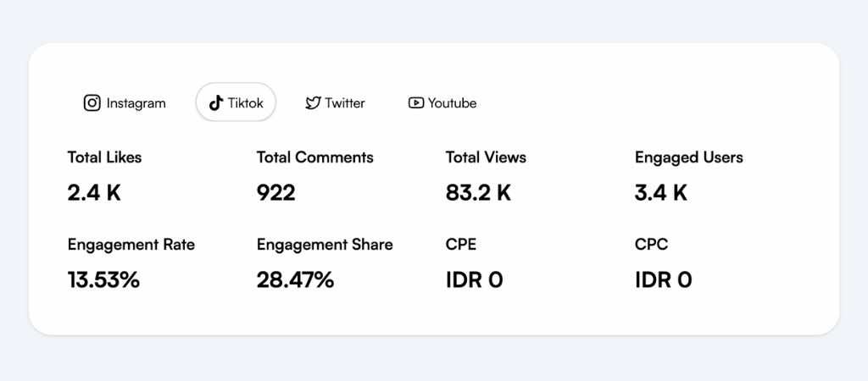Select the 3.4 K engaged users value
868x381 pixels.
click(661, 192)
